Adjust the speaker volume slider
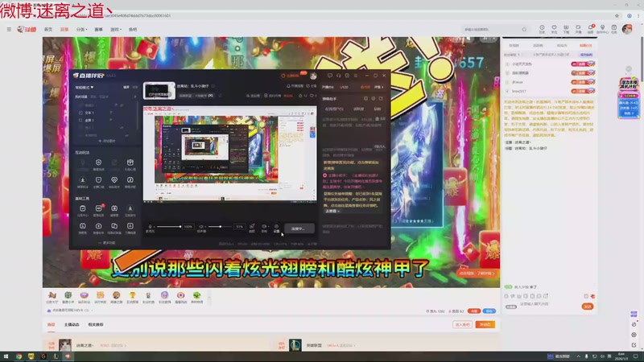Image resolution: width=644 pixels, height=362 pixels. [220, 227]
